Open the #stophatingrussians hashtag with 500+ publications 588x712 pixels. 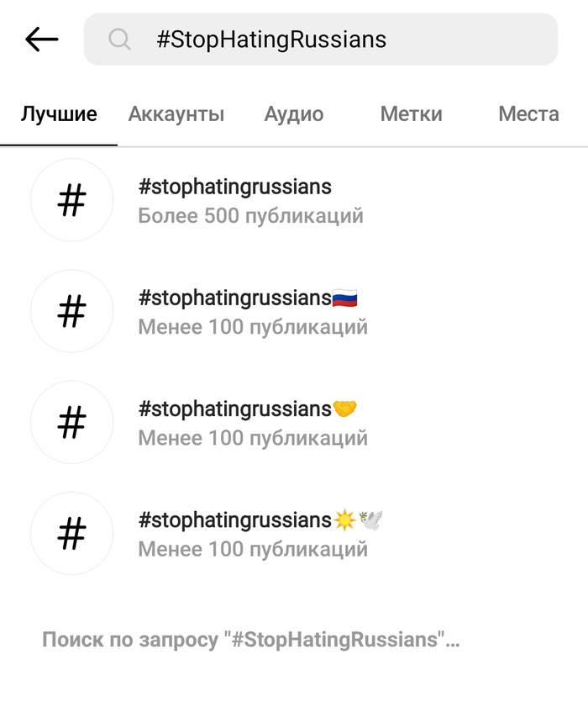[235, 187]
